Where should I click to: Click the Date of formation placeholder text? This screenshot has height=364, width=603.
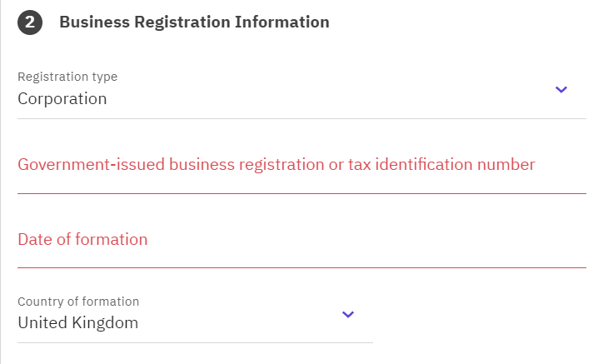pyautogui.click(x=82, y=240)
